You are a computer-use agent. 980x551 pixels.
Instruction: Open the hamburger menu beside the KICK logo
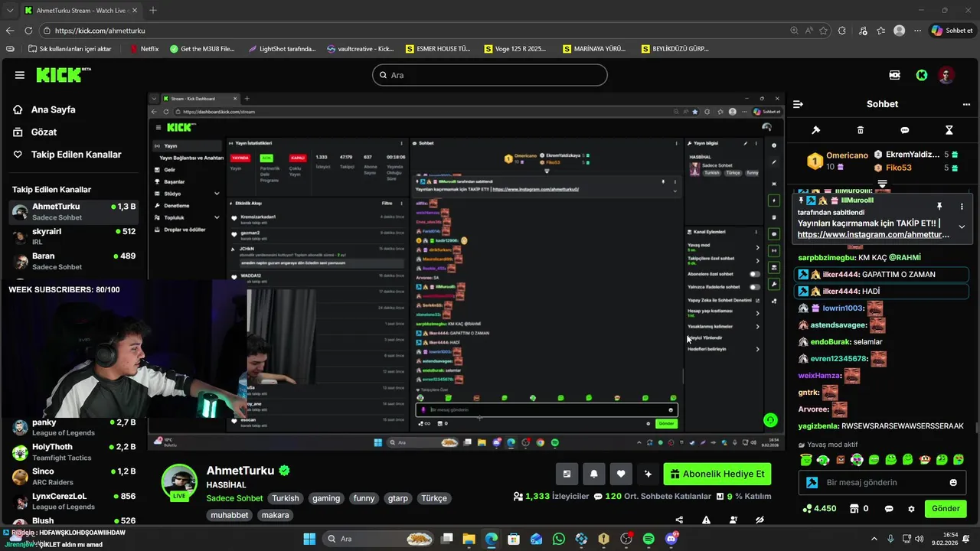[x=20, y=75]
